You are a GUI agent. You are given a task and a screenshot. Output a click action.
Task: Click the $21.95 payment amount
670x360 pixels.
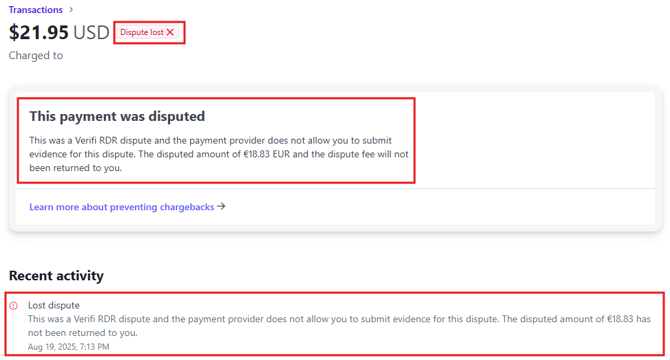pyautogui.click(x=38, y=32)
